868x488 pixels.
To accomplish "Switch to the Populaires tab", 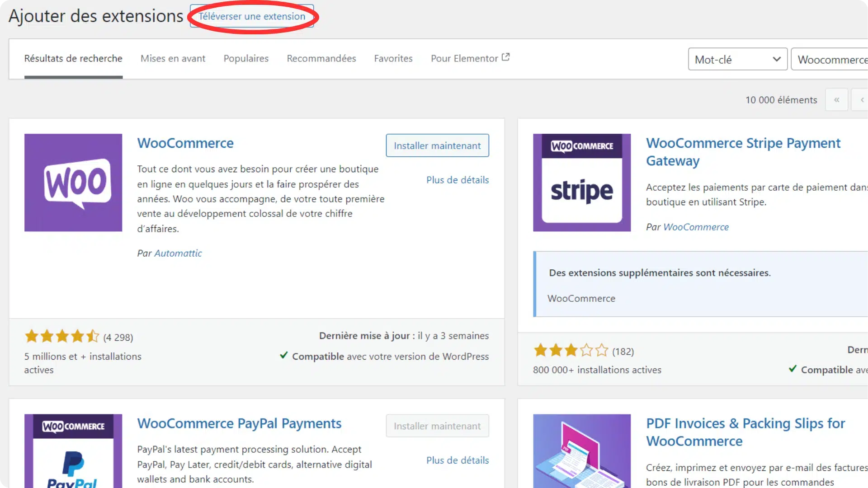I will tap(246, 58).
